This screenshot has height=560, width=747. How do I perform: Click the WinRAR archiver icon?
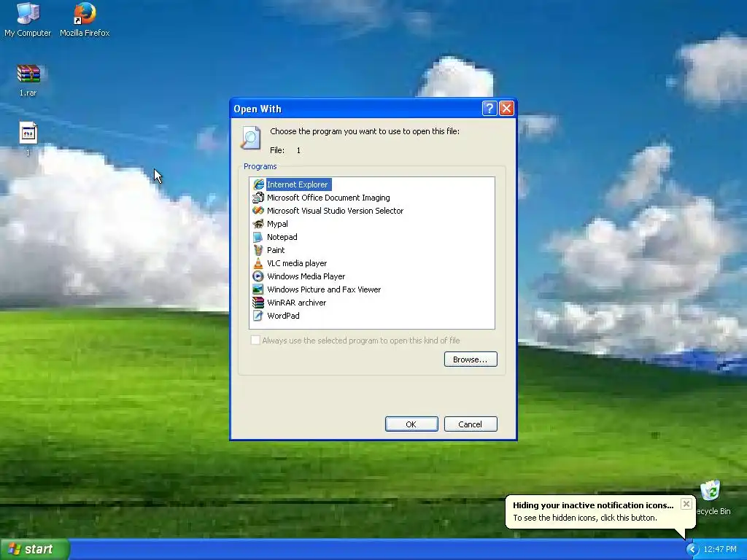click(258, 303)
